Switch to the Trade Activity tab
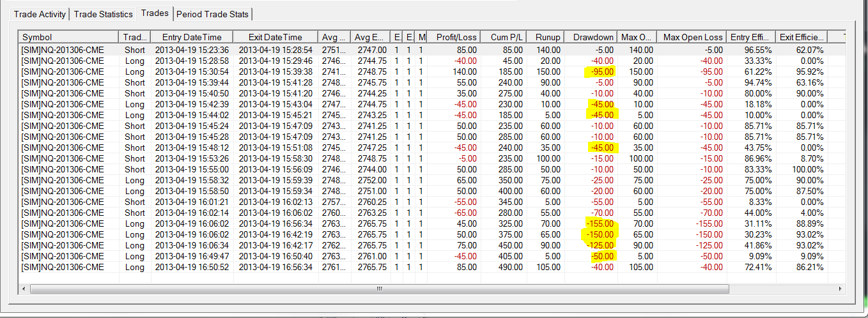The image size is (868, 318). click(40, 14)
